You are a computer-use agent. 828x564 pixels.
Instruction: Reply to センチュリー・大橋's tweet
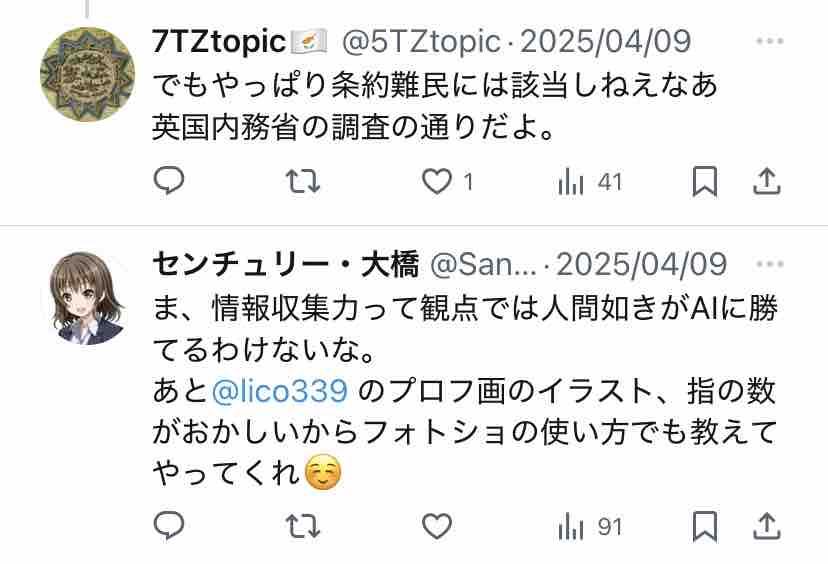pos(169,525)
